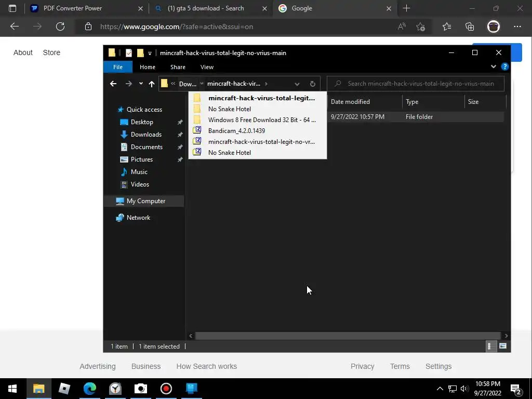Open Home ribbon tab
This screenshot has width=532, height=399.
[147, 67]
